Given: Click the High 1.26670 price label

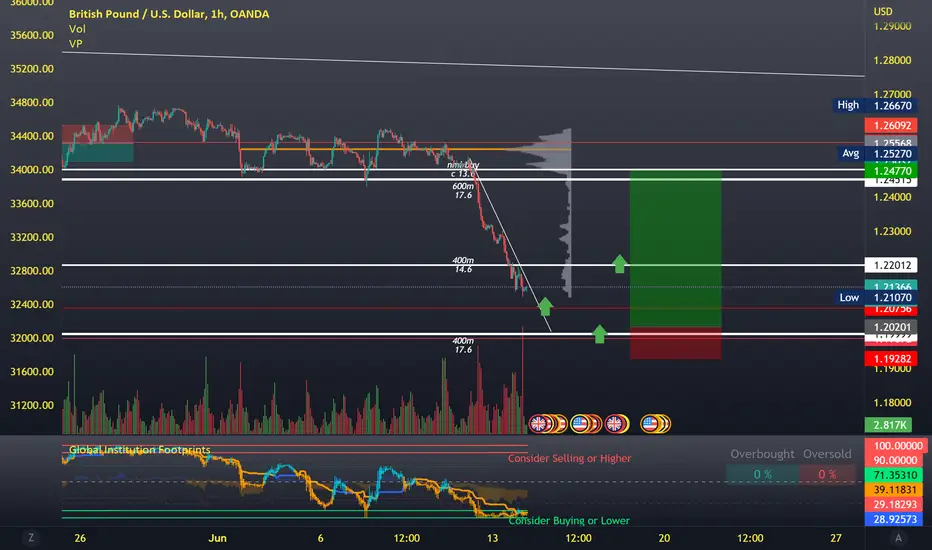Looking at the screenshot, I should click(874, 105).
